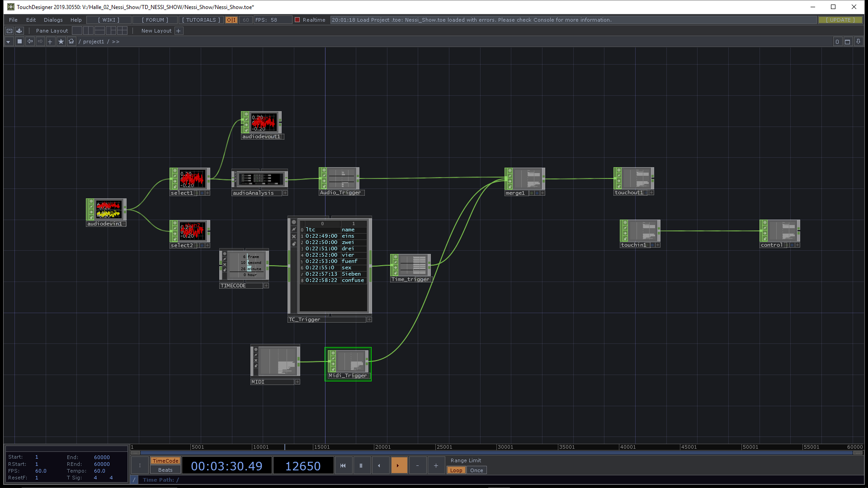Open the pane type dropdown arrow
868x488 pixels.
click(x=8, y=42)
